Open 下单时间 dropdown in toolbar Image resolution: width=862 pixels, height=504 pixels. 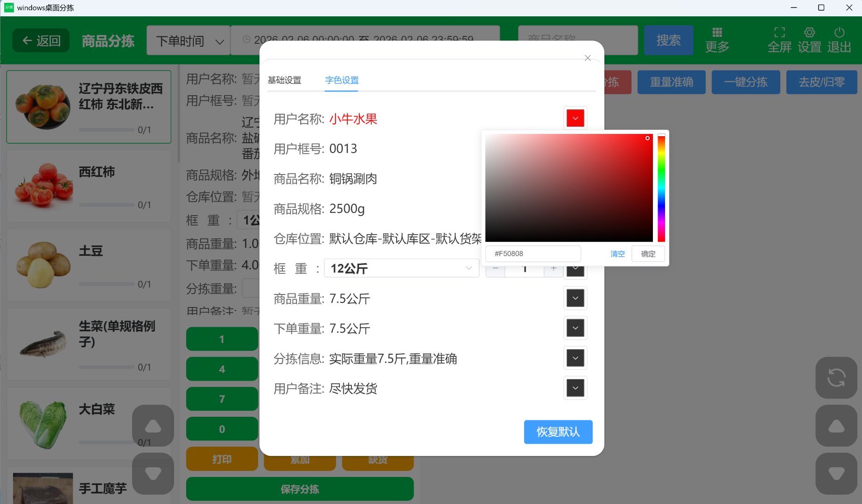pos(189,41)
